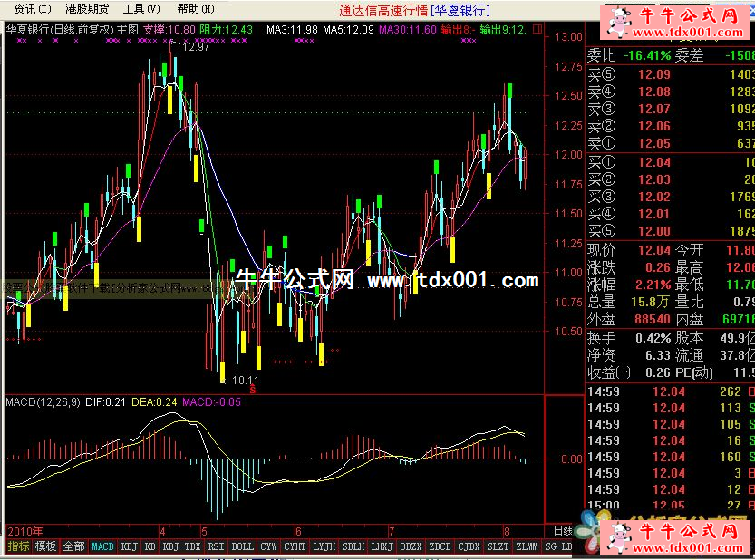The image size is (755, 560).
Task: Select the CYW indicator tab
Action: [268, 546]
